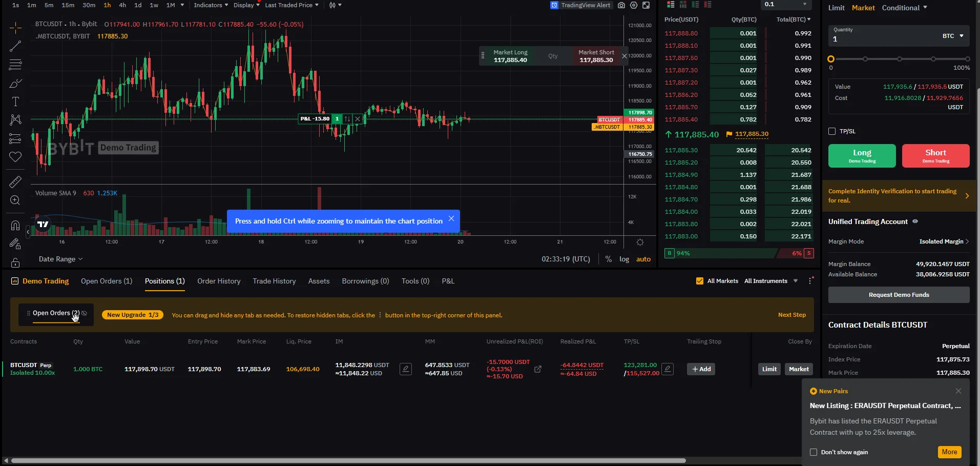Close Ctrl zoom hint tooltip
This screenshot has width=980, height=466.
click(451, 218)
